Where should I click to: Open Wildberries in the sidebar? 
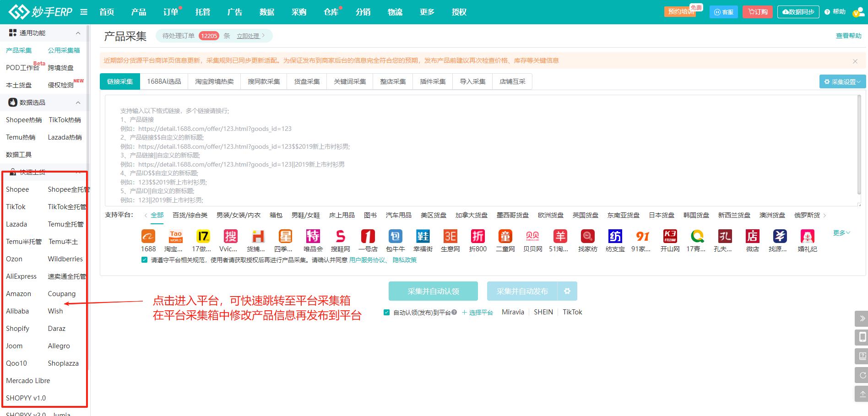point(65,259)
